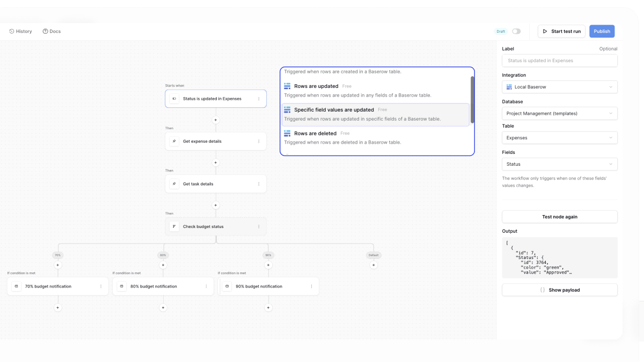644x362 pixels.
Task: Select Specific field values are updated option
Action: click(375, 114)
